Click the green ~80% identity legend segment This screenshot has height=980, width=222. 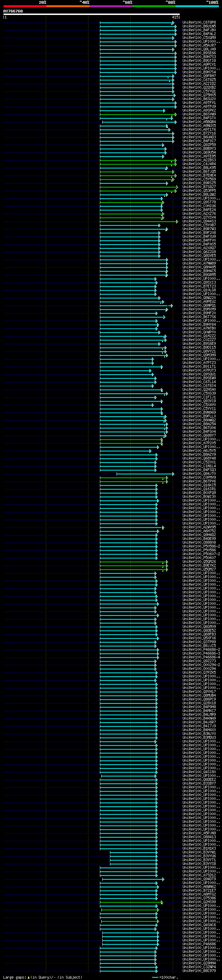coord(154,6)
